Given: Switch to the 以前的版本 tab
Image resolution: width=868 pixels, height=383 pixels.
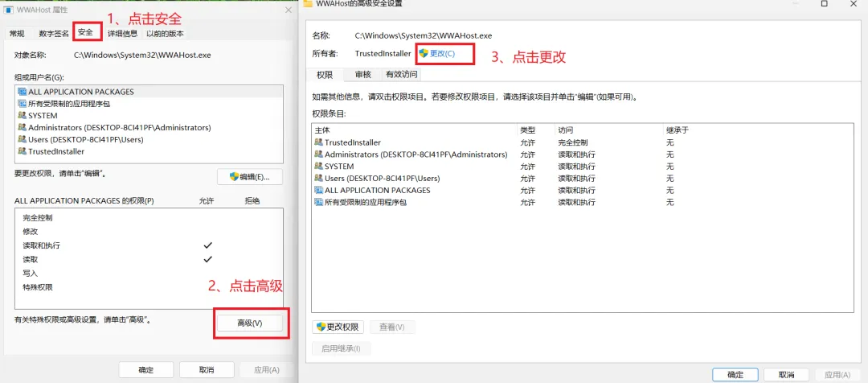Looking at the screenshot, I should (165, 34).
